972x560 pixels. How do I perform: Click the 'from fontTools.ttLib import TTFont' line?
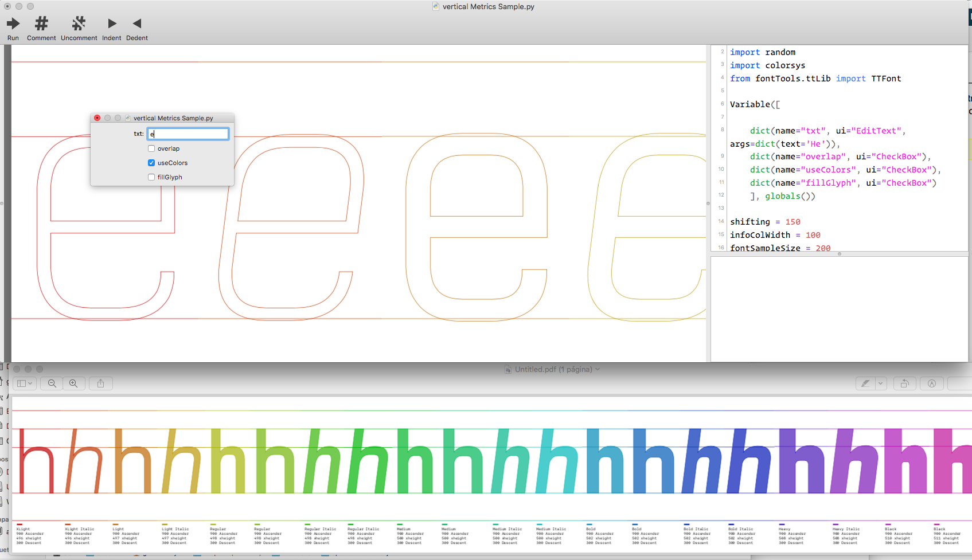[815, 79]
